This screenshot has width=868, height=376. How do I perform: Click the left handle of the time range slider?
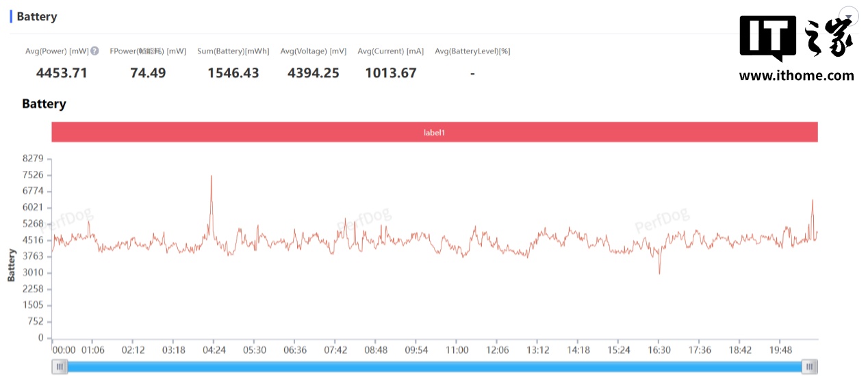pos(60,367)
